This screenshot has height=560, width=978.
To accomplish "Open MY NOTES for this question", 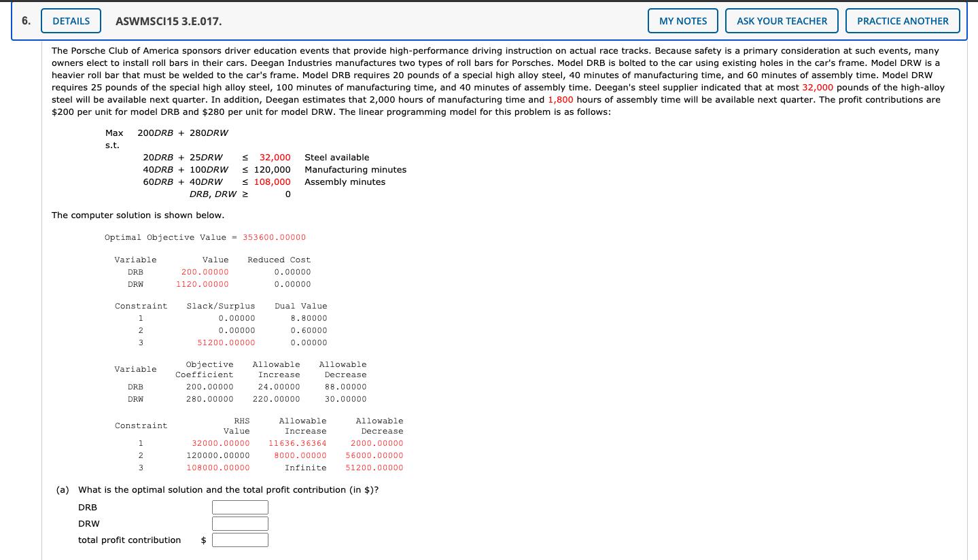I will click(x=682, y=20).
